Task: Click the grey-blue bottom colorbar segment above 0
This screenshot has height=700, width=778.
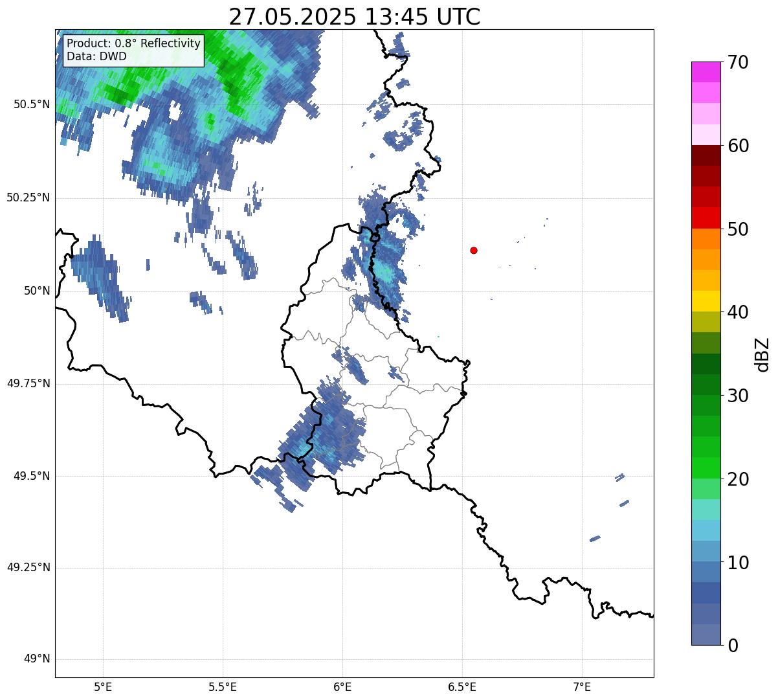Action: [x=706, y=635]
